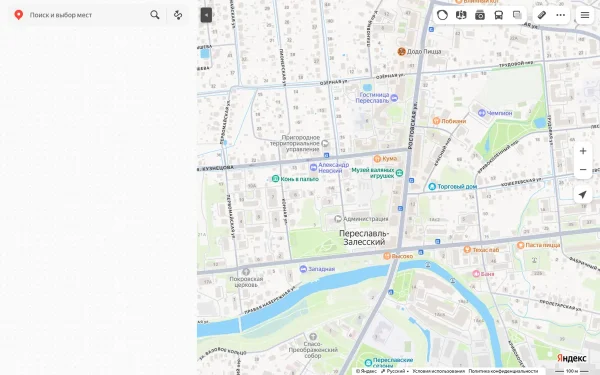Open Политика конфиденциальности link
This screenshot has width=600, height=375.
coord(503,371)
